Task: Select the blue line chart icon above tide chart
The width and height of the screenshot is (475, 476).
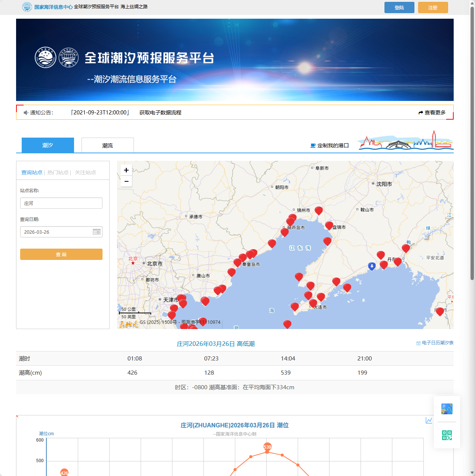Action: point(429,420)
